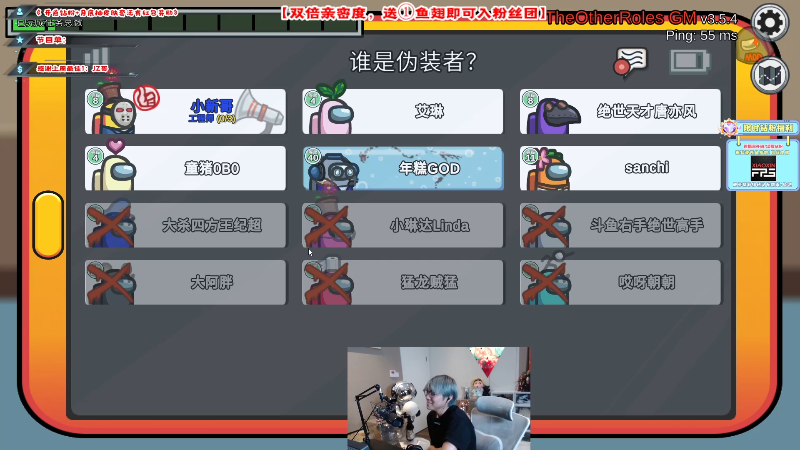This screenshot has height=450, width=800.
Task: Click the crossed-out avatar of 大杀四方王纪超
Action: (112, 227)
